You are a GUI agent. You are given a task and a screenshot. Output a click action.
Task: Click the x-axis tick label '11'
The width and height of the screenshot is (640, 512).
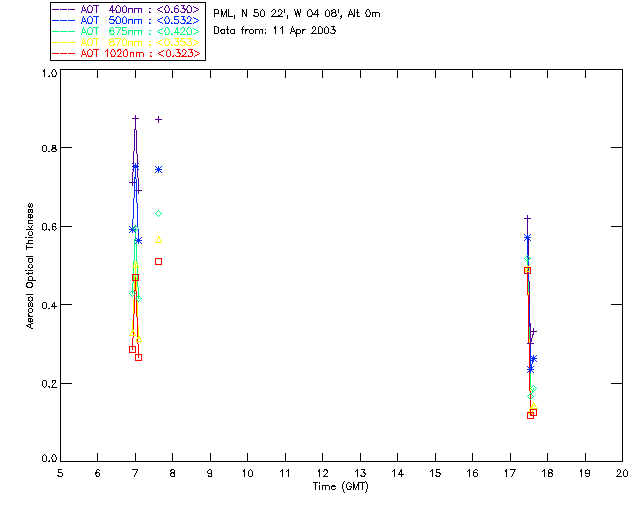[285, 473]
